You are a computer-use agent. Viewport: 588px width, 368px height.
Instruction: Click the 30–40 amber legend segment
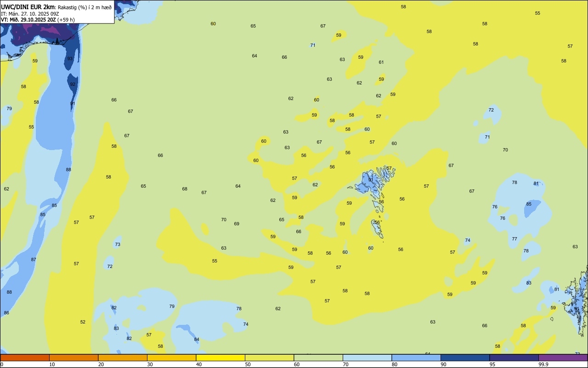point(171,357)
